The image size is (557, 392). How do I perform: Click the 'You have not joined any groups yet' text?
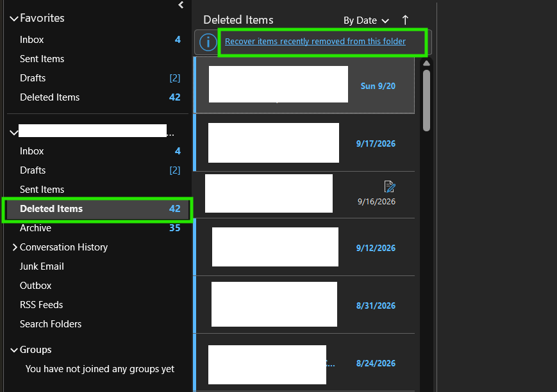[x=100, y=369]
